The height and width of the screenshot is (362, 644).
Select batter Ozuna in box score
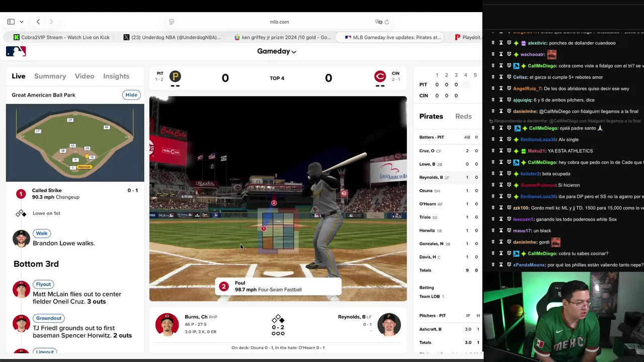coord(426,191)
